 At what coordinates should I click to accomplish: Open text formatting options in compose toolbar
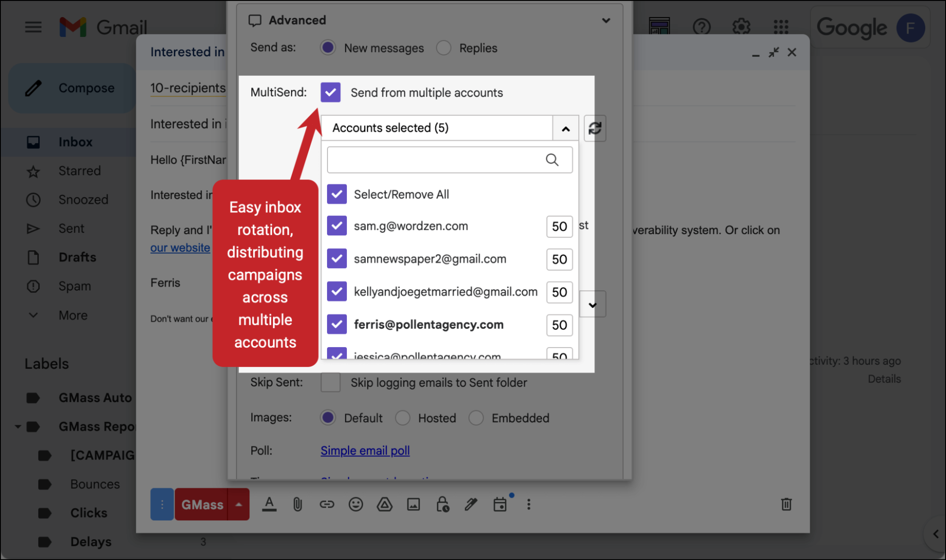[x=269, y=504]
